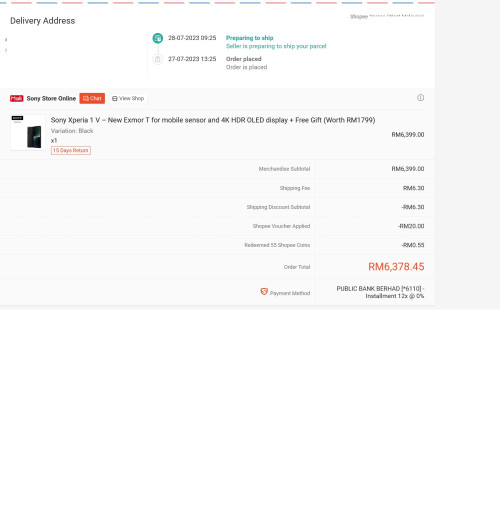Click the Order placed timeline icon
This screenshot has width=500, height=526.
pos(158,59)
